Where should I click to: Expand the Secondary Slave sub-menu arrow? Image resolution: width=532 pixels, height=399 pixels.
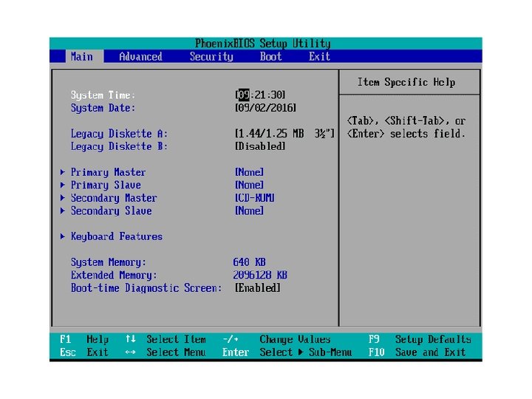(x=62, y=211)
